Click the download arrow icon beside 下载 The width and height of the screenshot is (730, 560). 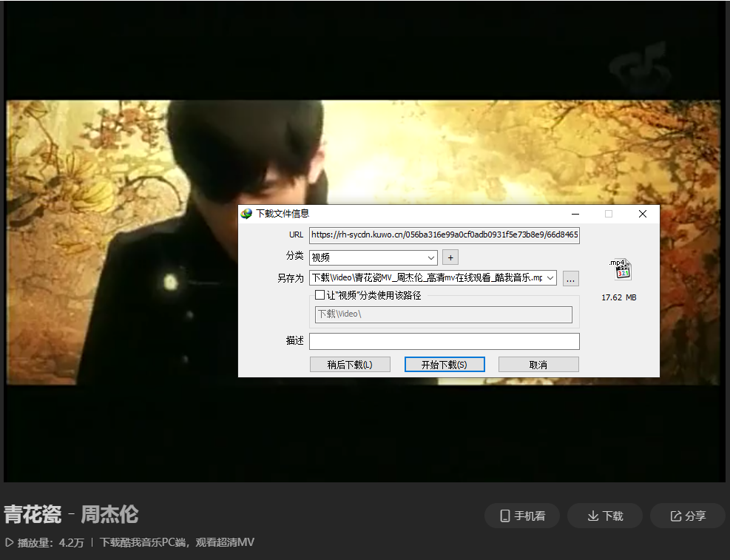click(x=592, y=516)
